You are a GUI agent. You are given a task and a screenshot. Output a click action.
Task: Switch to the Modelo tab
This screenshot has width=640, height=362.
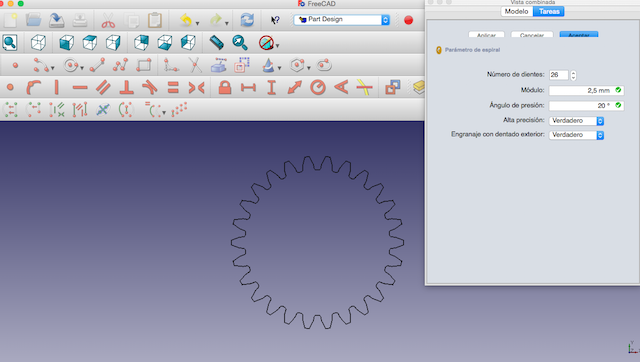(516, 11)
